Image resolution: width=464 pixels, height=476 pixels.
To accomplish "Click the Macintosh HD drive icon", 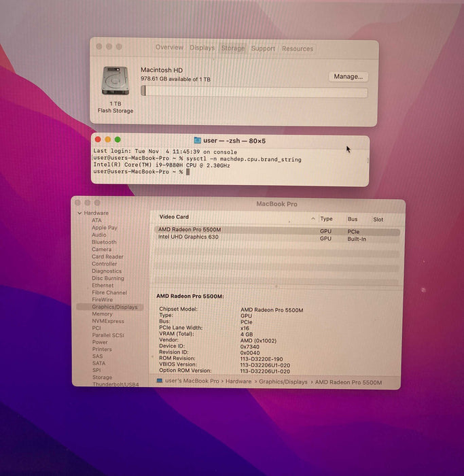I will [115, 81].
